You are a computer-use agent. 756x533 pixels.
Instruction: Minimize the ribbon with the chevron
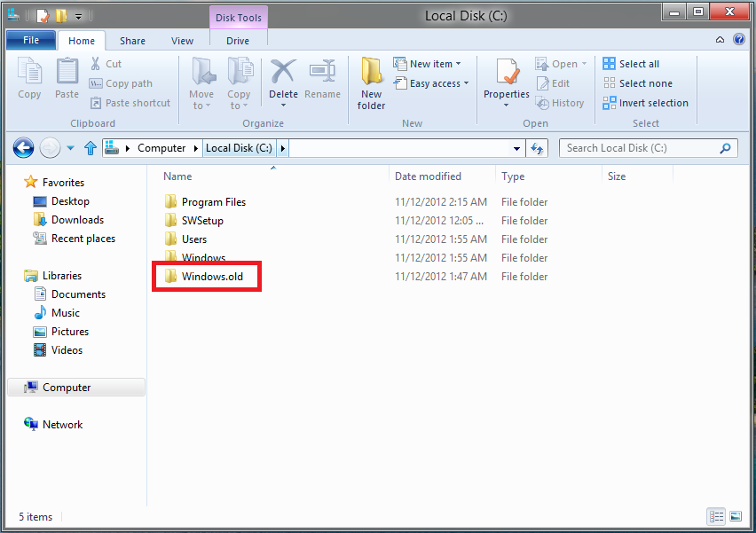(720, 40)
